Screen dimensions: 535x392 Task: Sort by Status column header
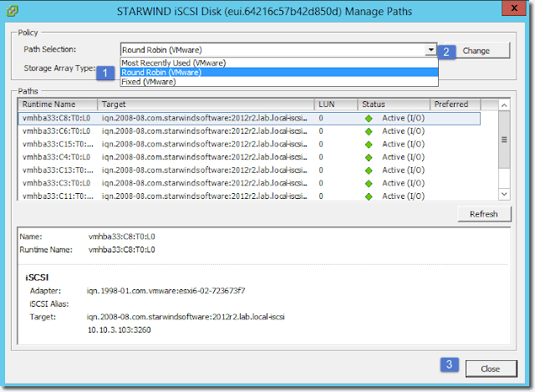394,104
